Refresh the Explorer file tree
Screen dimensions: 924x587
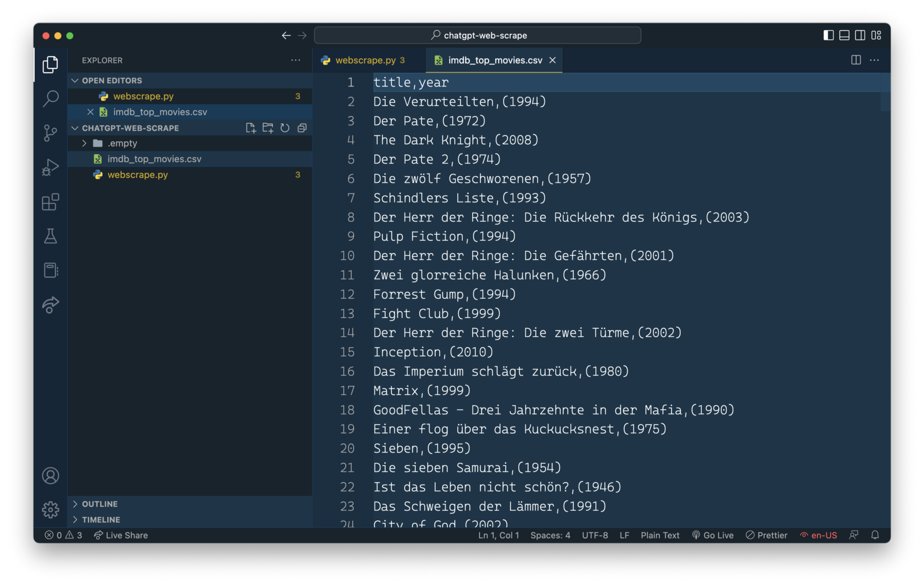(285, 128)
